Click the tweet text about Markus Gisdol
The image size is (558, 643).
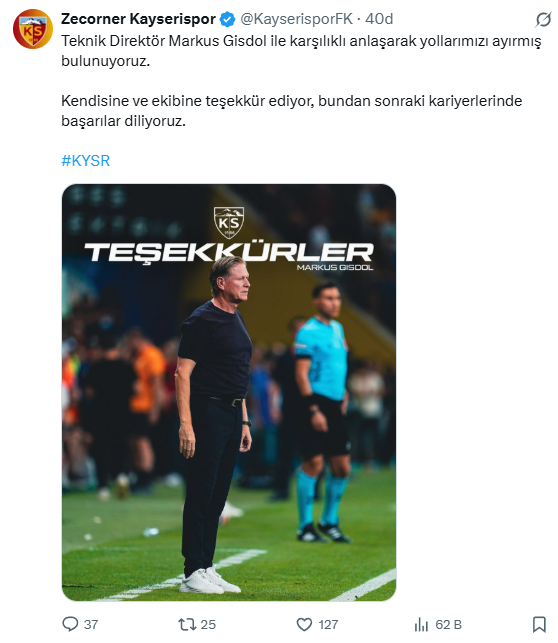[x=301, y=51]
